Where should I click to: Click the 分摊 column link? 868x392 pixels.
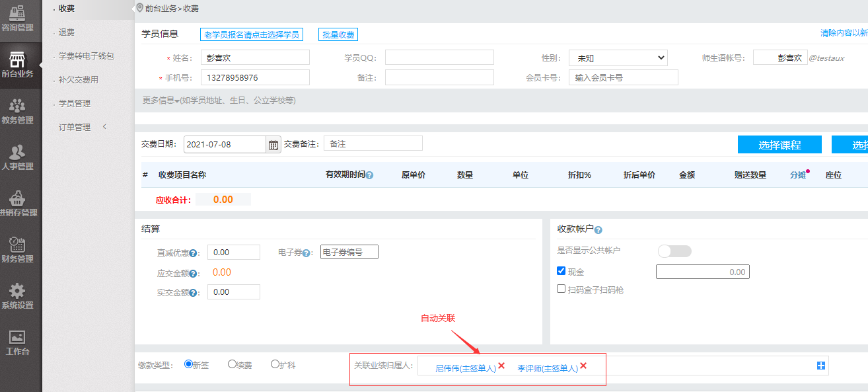[x=798, y=175]
